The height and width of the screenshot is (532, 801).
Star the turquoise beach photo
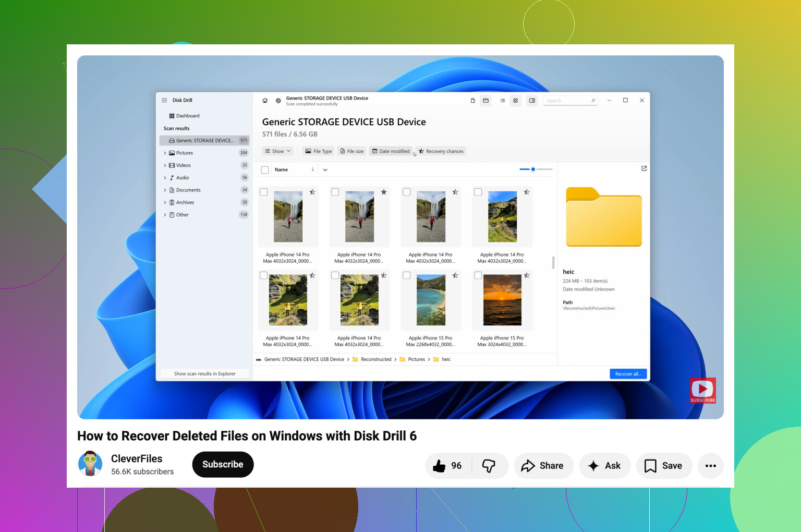[x=455, y=275]
